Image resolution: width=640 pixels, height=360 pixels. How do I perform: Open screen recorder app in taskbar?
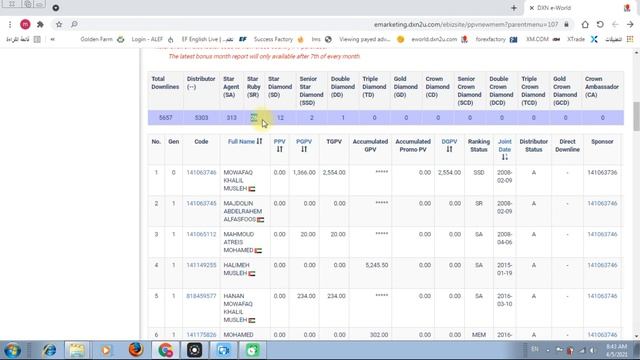[x=194, y=350]
